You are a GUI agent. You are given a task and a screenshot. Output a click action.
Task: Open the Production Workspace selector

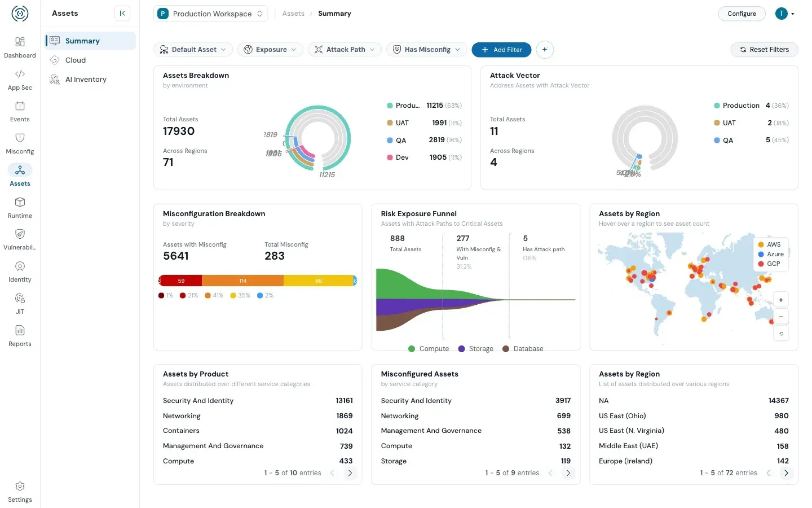pyautogui.click(x=210, y=14)
